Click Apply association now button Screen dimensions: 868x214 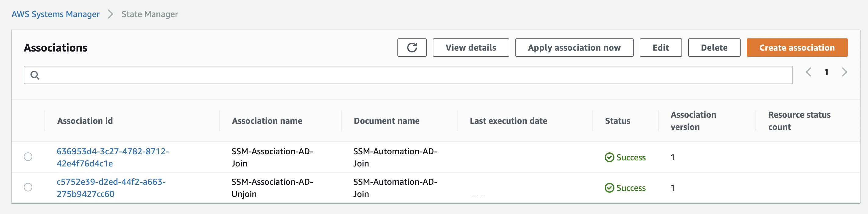[x=574, y=48]
